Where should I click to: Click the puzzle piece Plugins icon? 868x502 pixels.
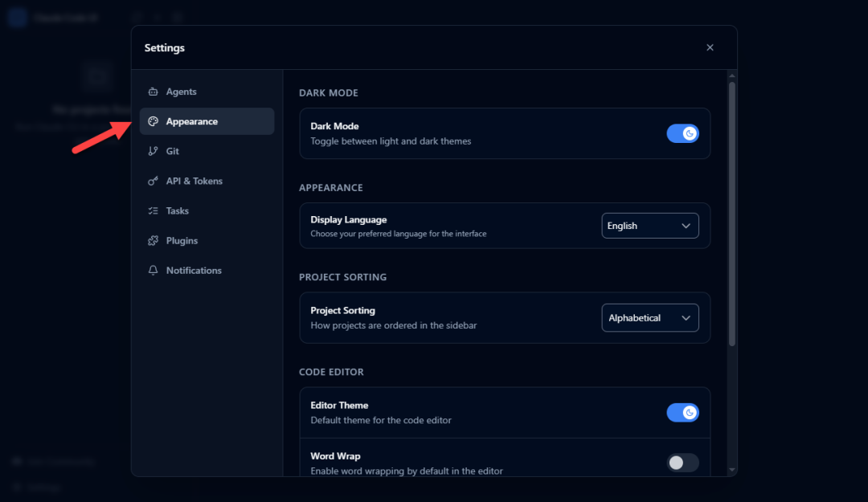click(153, 240)
